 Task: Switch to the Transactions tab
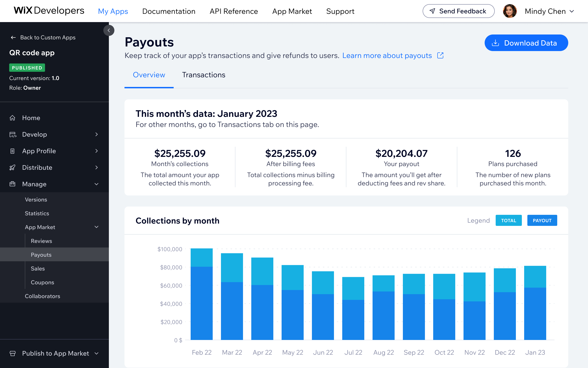tap(204, 75)
